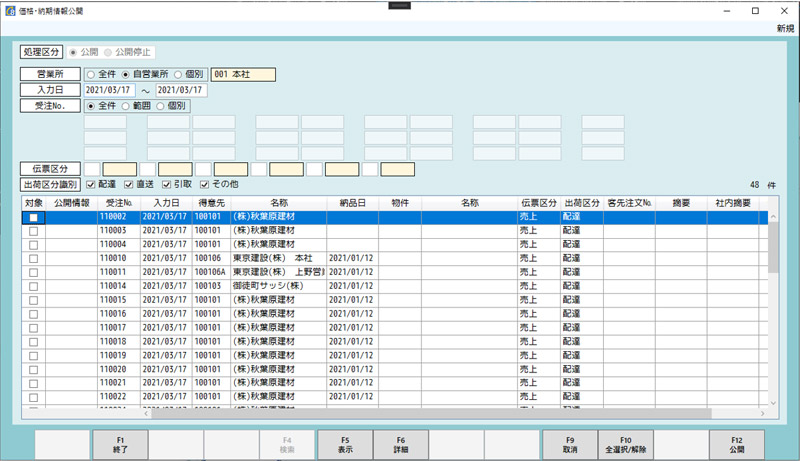Select order number 110016 cell

pos(119,314)
